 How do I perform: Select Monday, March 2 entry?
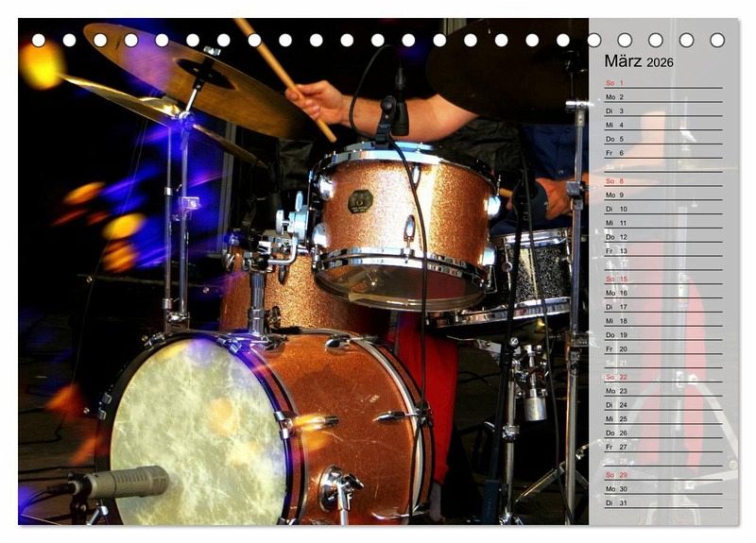tap(661, 97)
